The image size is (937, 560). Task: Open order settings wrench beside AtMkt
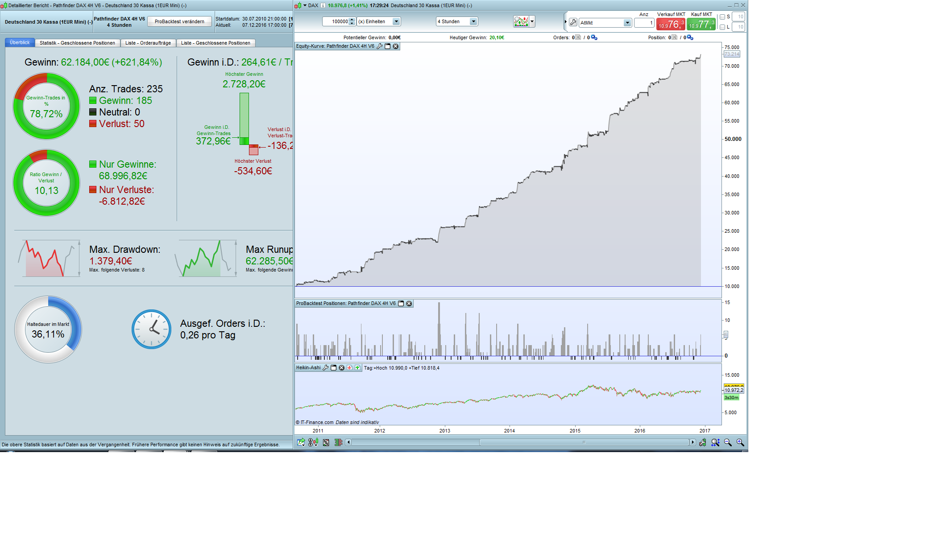[573, 22]
